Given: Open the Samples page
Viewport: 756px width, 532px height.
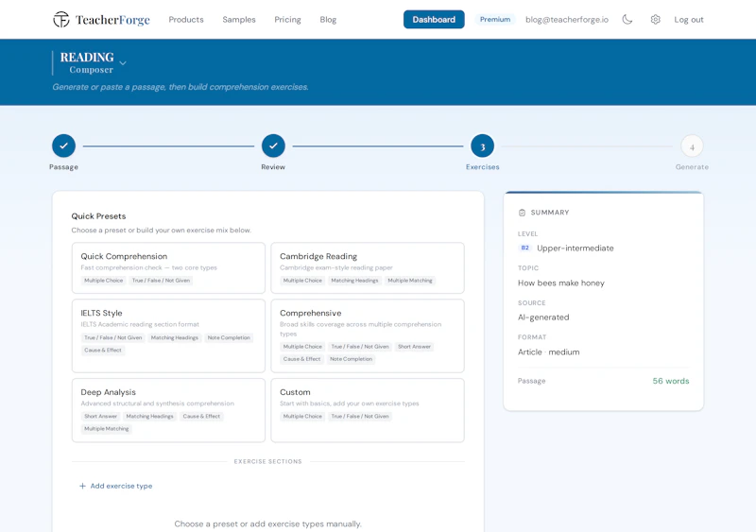Looking at the screenshot, I should 239,19.
